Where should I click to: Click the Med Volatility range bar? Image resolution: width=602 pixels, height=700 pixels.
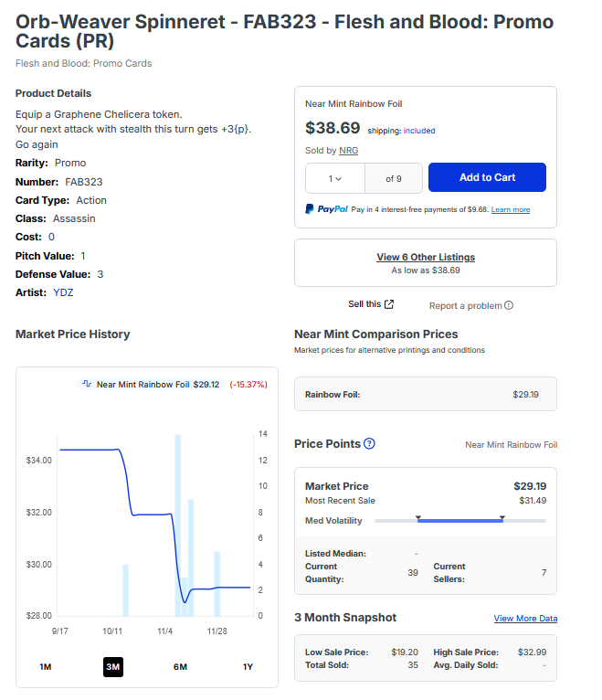tap(460, 521)
